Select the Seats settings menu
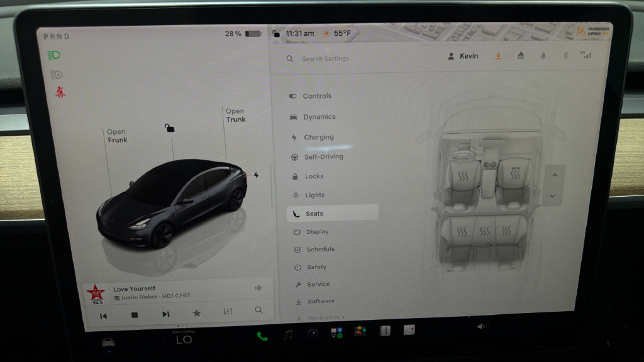 [x=332, y=214]
